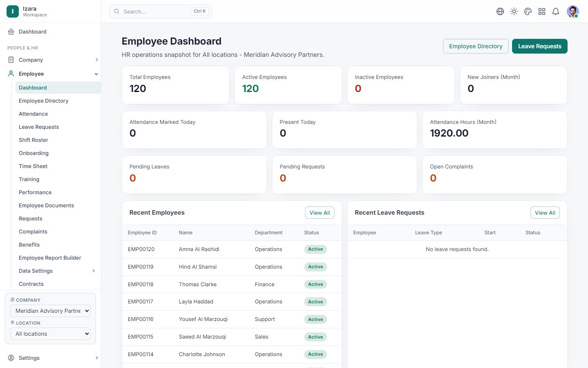The width and height of the screenshot is (588, 368).
Task: Open Employee Report Builder in the sidebar
Action: point(50,258)
